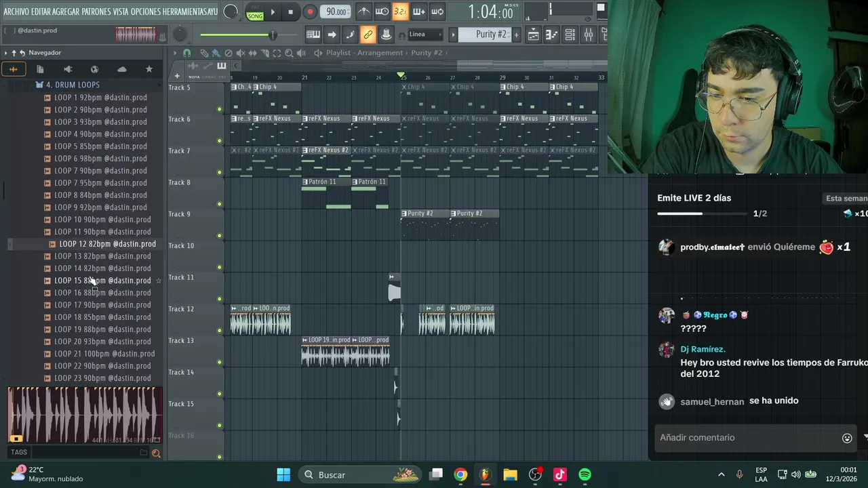This screenshot has height=488, width=868.
Task: Open the Mixer view icon
Action: click(x=589, y=35)
